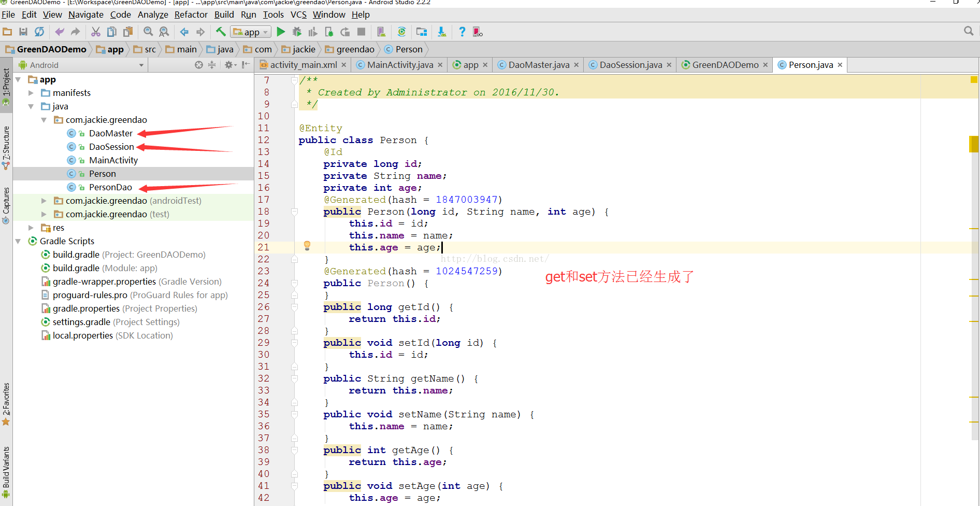Click the Paste toolbar icon

(x=127, y=32)
